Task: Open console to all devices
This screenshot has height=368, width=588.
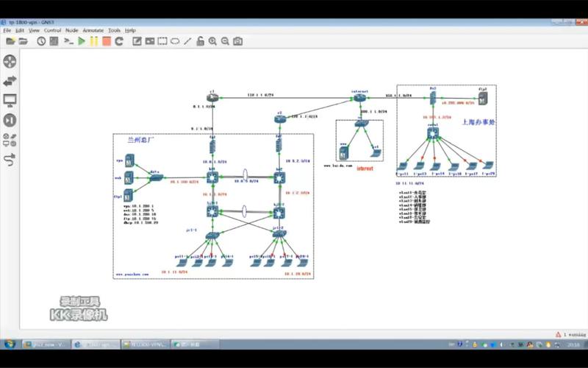Action: tap(68, 41)
